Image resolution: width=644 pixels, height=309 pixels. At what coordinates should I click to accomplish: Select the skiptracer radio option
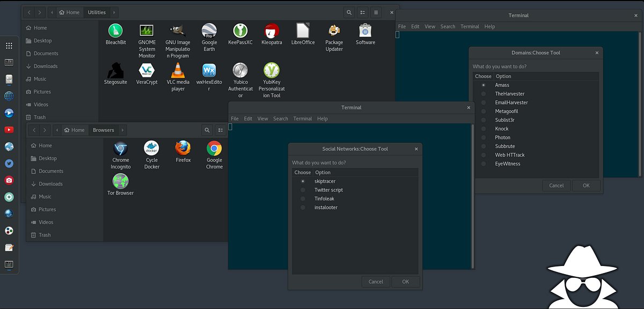[303, 181]
